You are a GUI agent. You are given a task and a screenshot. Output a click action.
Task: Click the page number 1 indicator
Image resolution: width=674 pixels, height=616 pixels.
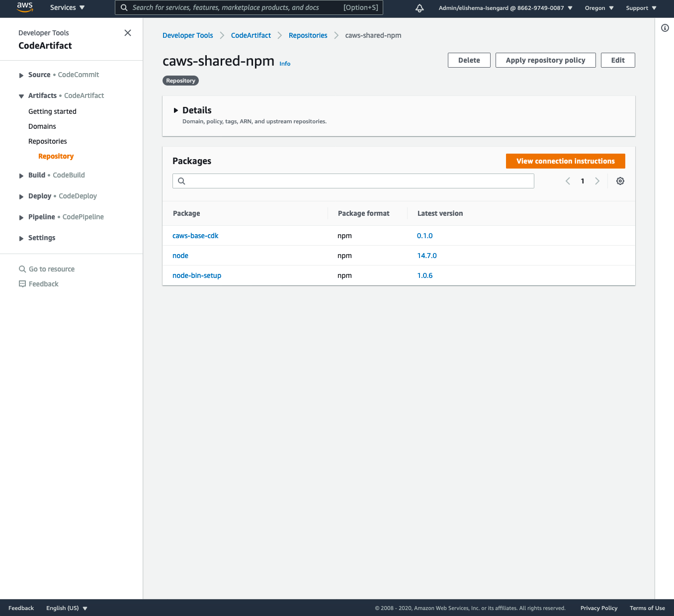[x=583, y=181]
